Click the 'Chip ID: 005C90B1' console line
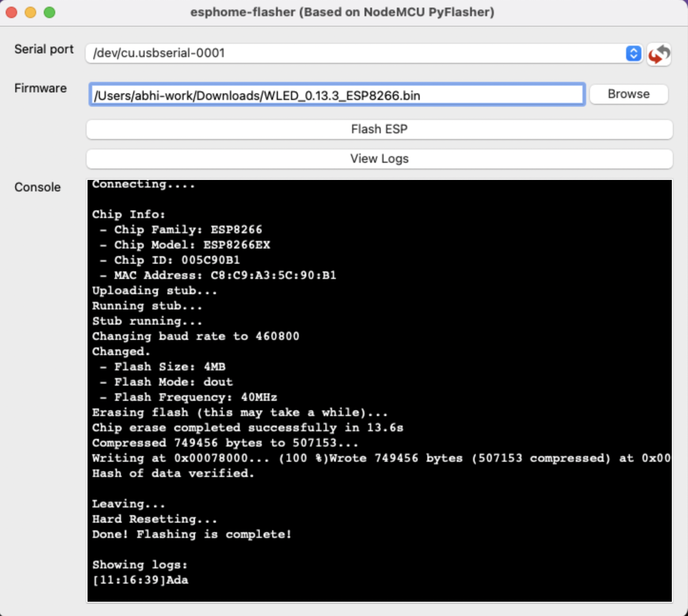688x616 pixels. (x=170, y=260)
